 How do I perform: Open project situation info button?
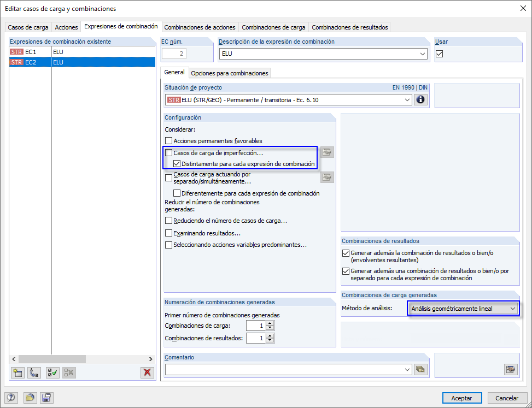click(420, 100)
